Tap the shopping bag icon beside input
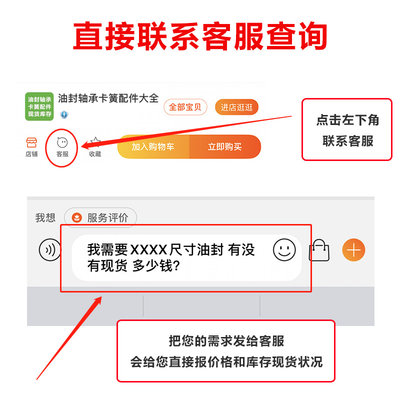The image size is (400, 400). [x=319, y=250]
